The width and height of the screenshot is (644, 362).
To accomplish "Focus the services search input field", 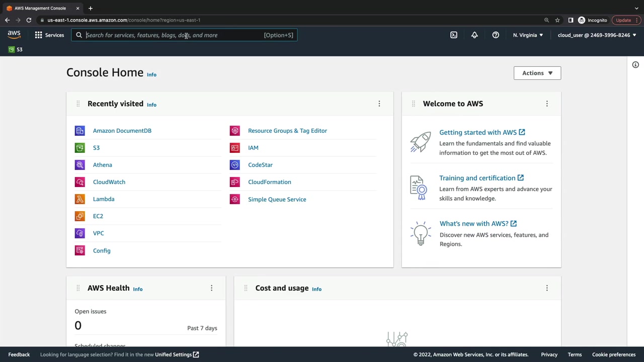I will click(184, 35).
